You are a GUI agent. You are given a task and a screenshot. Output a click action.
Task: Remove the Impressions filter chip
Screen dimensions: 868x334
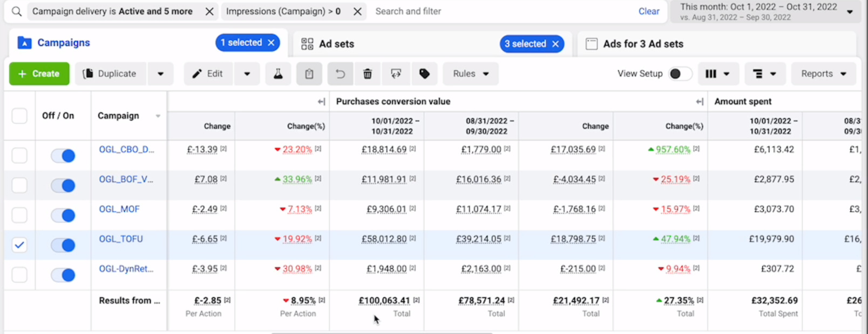coord(357,11)
